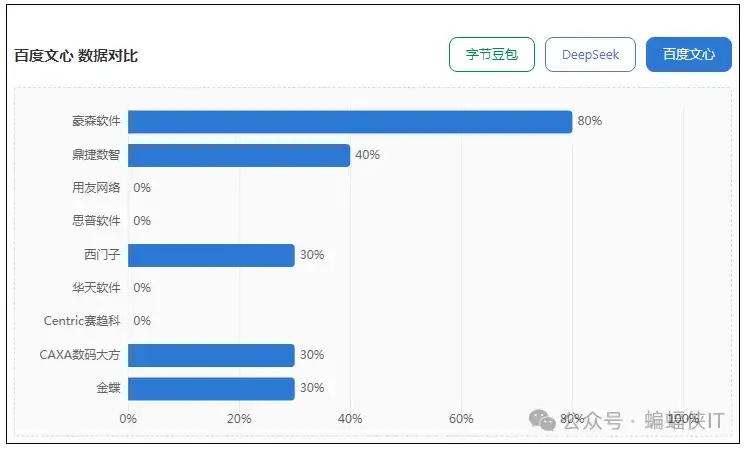Click the 0% value next to 用友网络

click(142, 188)
